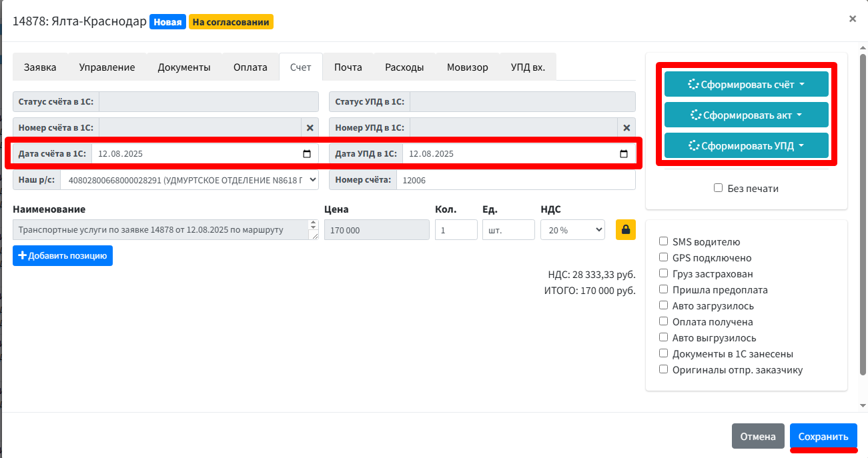Screen dimensions: 868x458
Task: Click the Отмена button
Action: coord(758,437)
